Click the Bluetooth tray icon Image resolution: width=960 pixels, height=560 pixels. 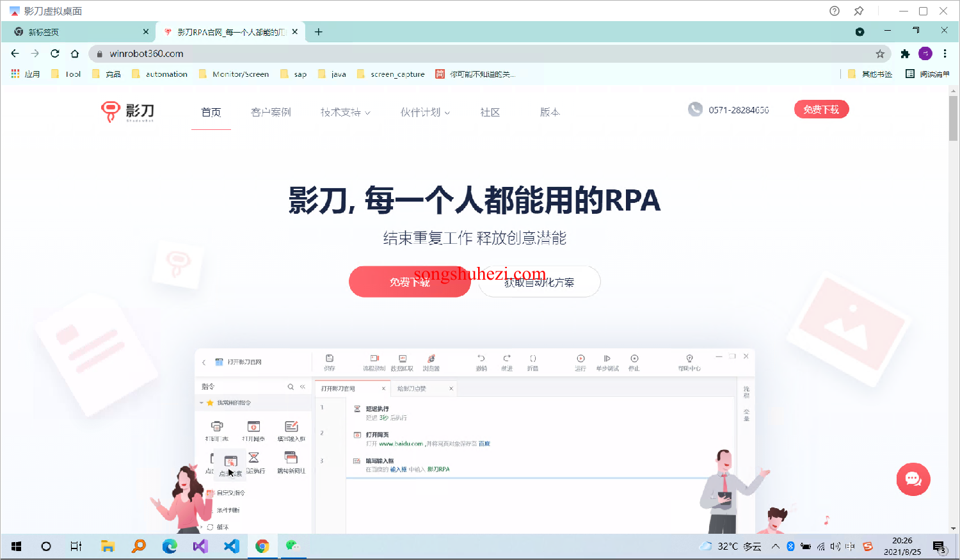[790, 547]
